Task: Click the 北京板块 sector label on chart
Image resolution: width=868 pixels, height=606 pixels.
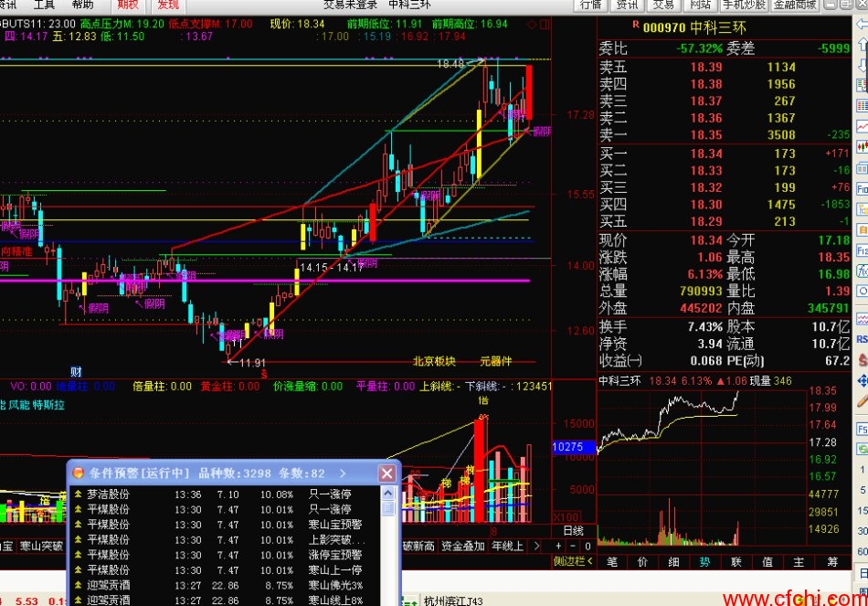Action: (x=434, y=361)
